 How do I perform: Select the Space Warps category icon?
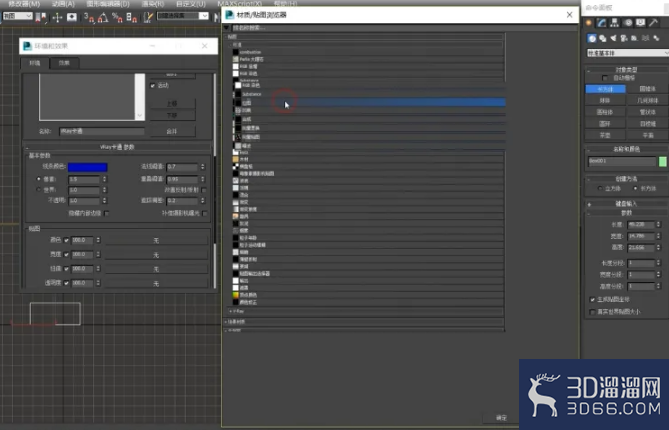coord(646,38)
